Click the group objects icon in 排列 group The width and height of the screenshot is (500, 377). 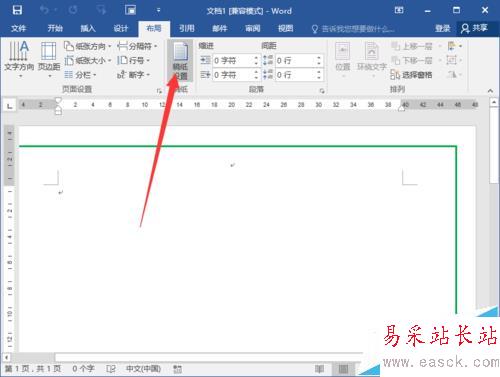(454, 60)
